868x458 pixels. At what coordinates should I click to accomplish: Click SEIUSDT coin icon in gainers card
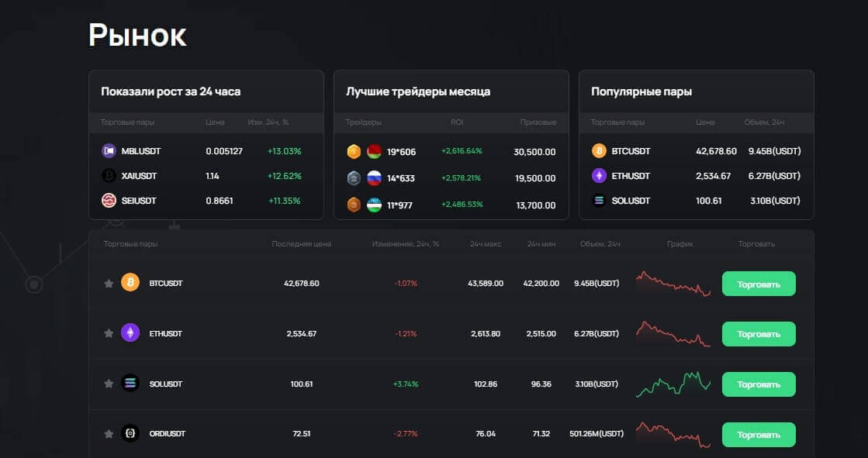point(109,201)
